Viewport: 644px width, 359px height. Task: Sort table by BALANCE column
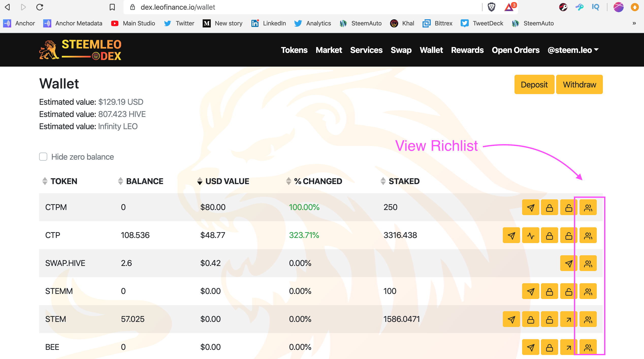[x=140, y=181]
